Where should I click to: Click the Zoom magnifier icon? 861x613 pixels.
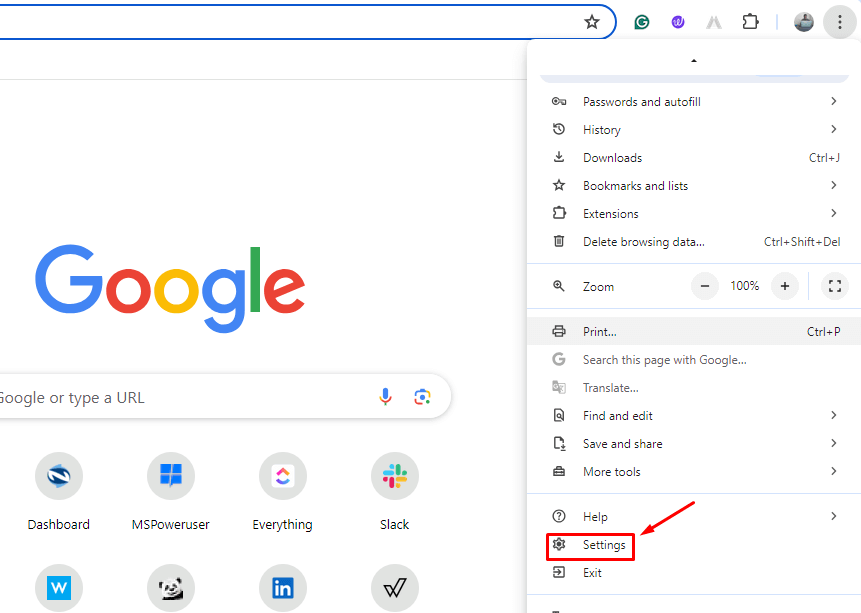point(558,286)
